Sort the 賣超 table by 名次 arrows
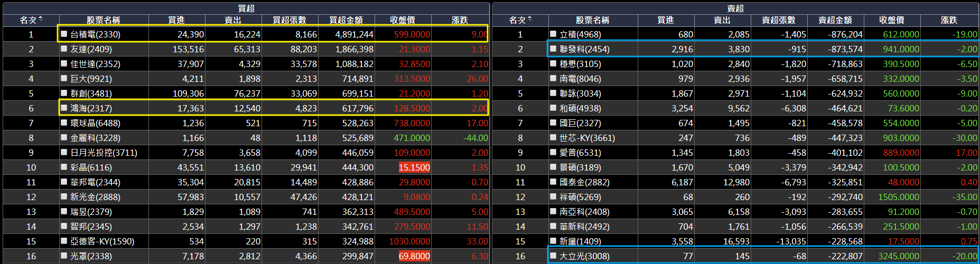This screenshot has height=264, width=980. point(530,19)
